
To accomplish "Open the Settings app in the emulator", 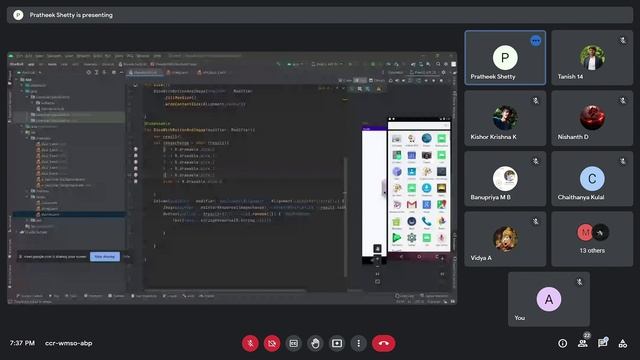I will pos(411,237).
